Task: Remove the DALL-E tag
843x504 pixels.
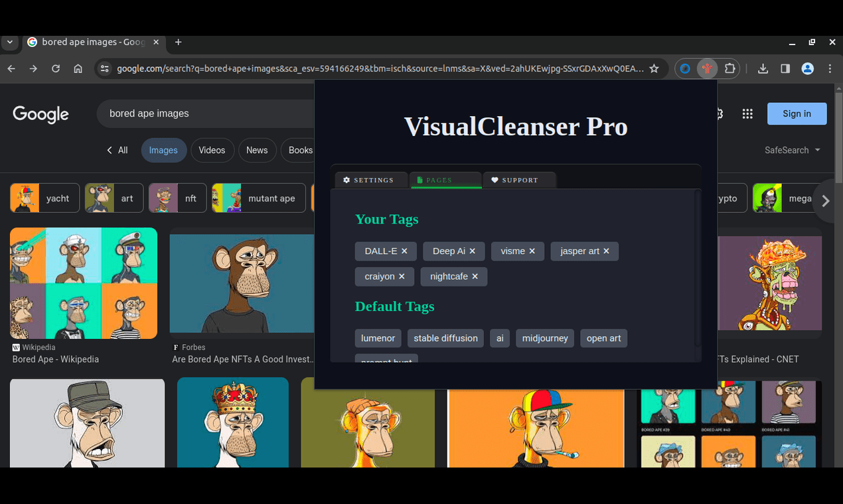Action: pos(404,251)
